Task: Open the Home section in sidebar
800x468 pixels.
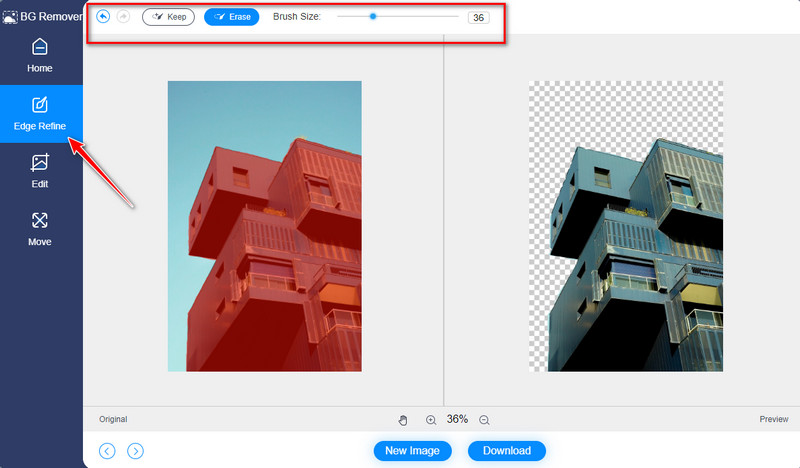Action: pos(40,56)
